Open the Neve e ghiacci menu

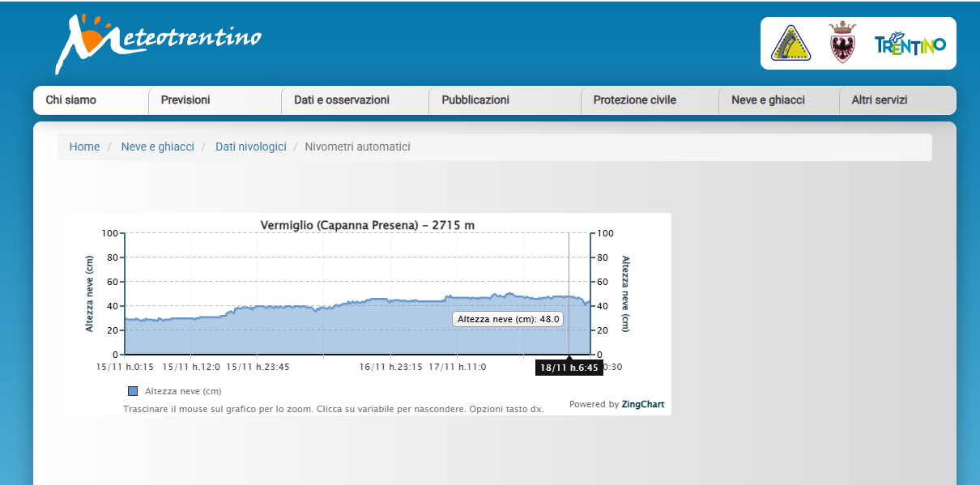768,100
